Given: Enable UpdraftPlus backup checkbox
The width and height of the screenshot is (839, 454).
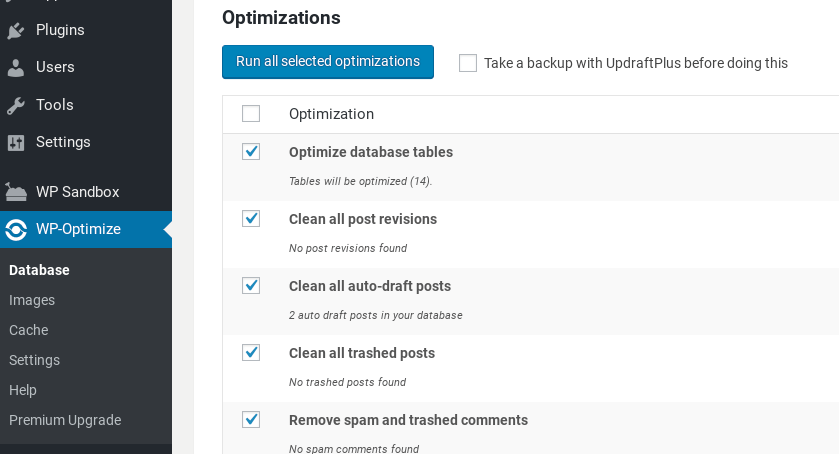Looking at the screenshot, I should click(468, 63).
